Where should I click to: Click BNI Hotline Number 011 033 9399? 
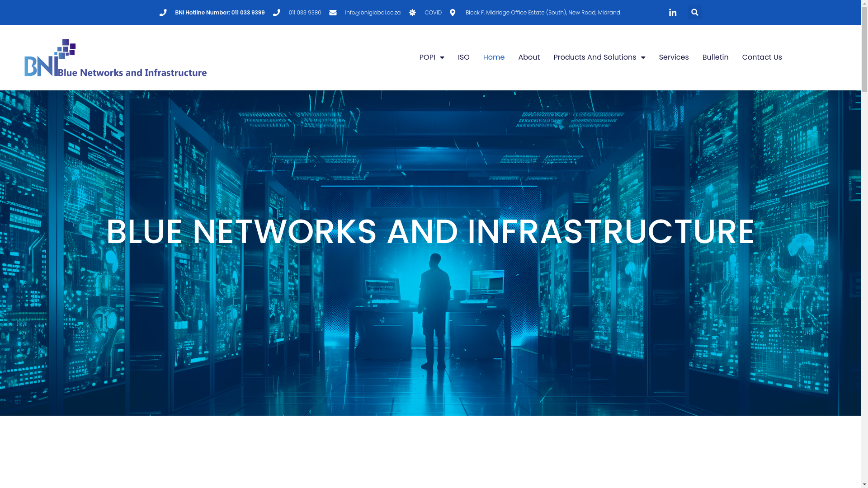220,13
